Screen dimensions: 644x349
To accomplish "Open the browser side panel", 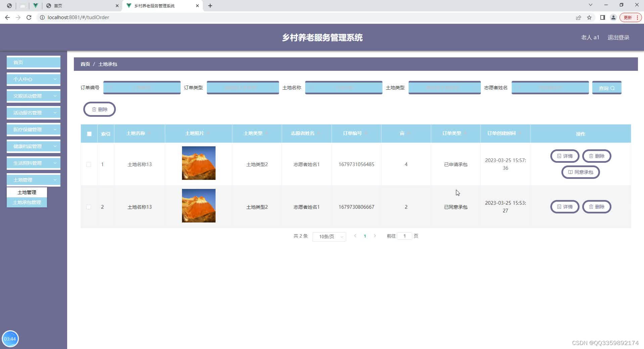I will tap(603, 17).
